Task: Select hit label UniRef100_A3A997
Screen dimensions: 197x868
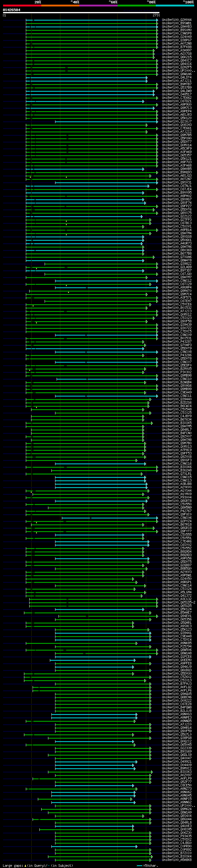Action: [x=177, y=50]
